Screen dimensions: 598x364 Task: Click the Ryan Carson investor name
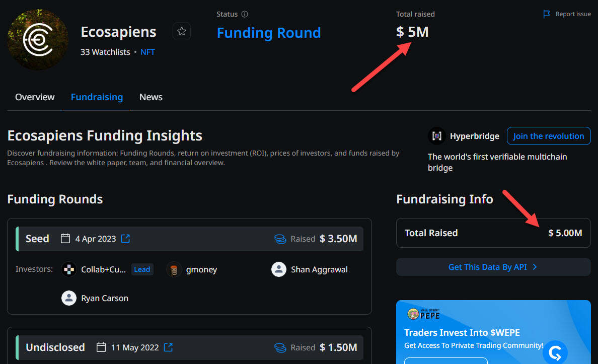coord(105,298)
